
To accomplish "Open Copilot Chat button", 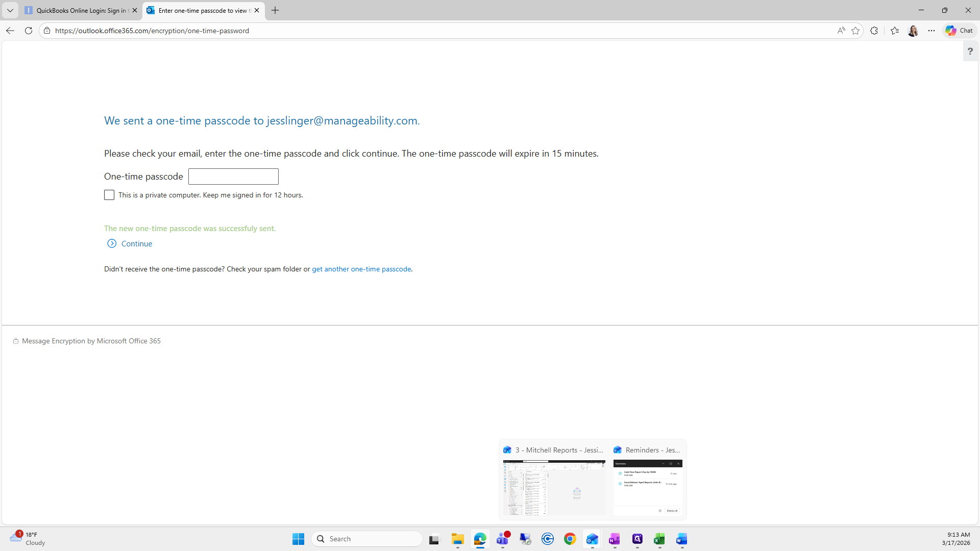I will pos(959,31).
